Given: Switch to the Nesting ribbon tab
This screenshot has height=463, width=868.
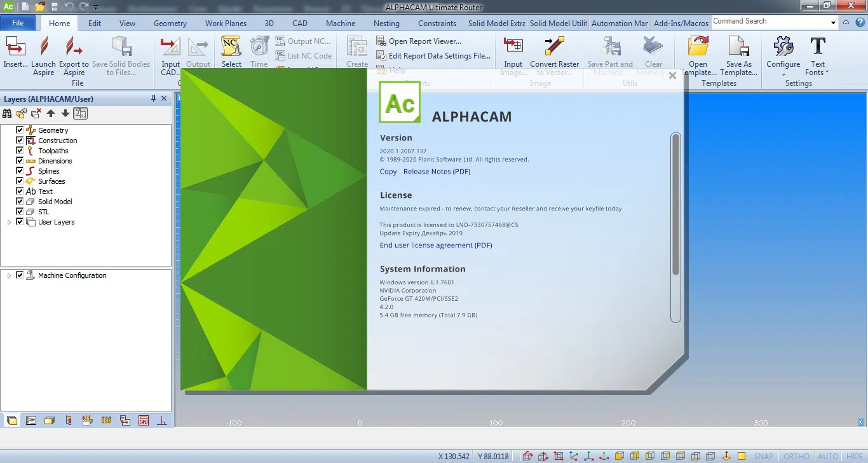Looking at the screenshot, I should point(386,23).
